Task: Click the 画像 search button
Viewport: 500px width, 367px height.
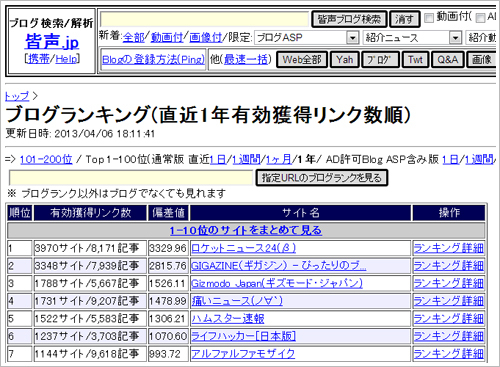Action: 482,60
